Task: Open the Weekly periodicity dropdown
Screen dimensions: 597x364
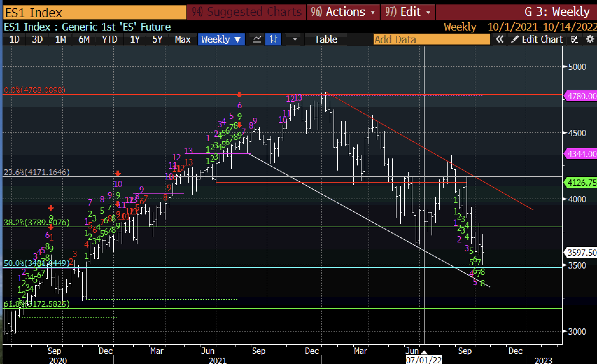Action: tap(221, 39)
